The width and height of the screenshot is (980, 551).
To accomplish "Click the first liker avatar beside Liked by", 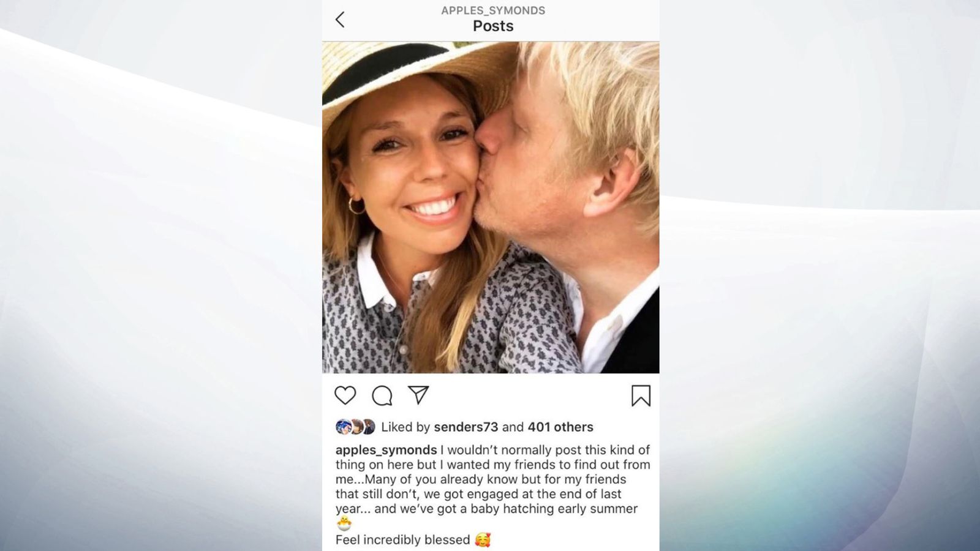I will point(343,427).
